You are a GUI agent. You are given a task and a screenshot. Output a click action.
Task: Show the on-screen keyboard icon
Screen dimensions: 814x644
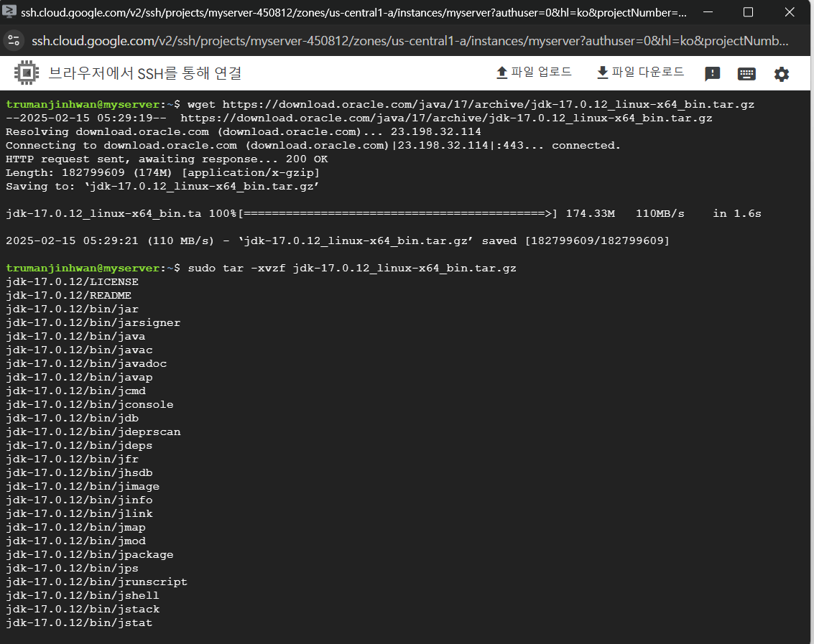(x=746, y=74)
